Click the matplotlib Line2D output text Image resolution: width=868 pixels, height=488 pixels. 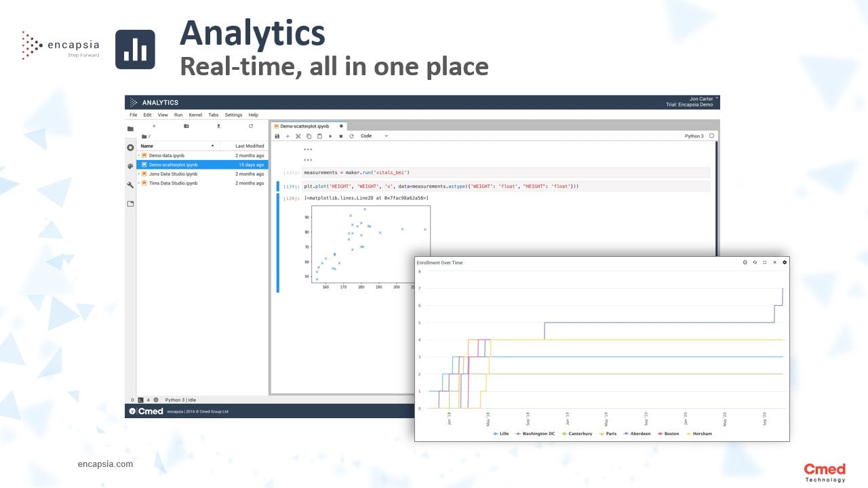(x=366, y=198)
